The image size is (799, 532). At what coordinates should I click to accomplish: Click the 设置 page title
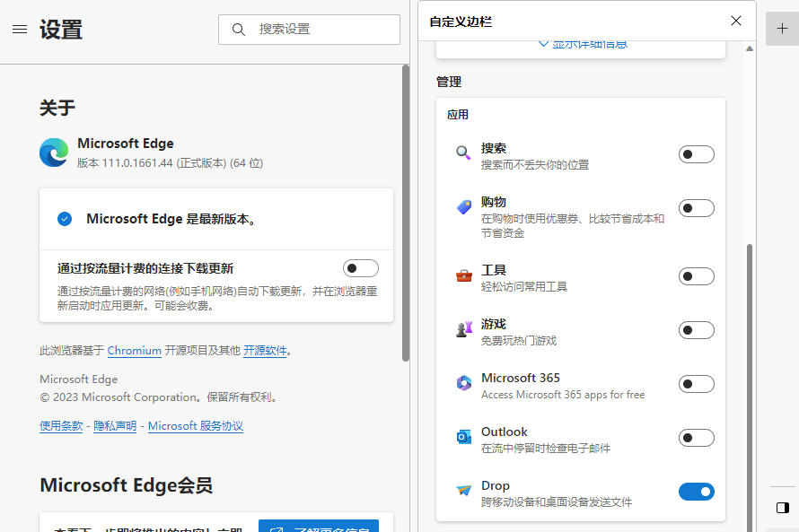point(61,30)
